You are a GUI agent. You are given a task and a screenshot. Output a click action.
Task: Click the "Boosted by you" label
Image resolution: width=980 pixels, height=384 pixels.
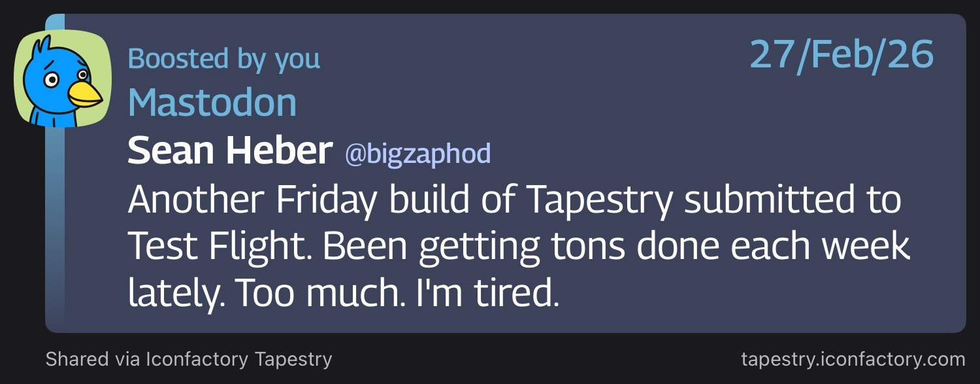click(223, 59)
